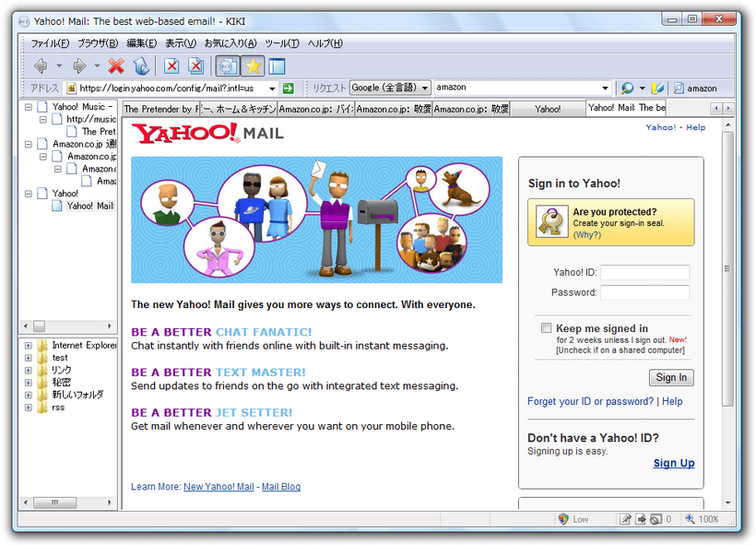Open the お気に入り(A) menu
The width and height of the screenshot is (756, 545).
click(230, 43)
